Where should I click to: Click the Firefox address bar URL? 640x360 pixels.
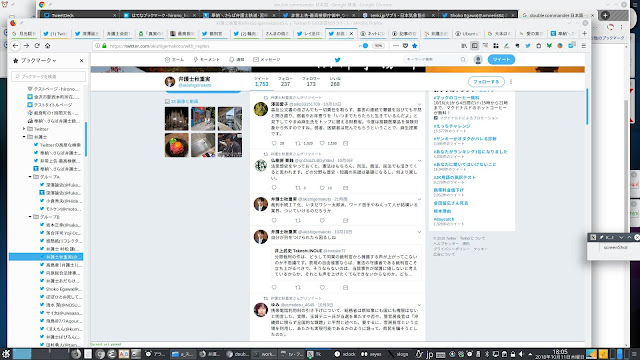tap(159, 46)
